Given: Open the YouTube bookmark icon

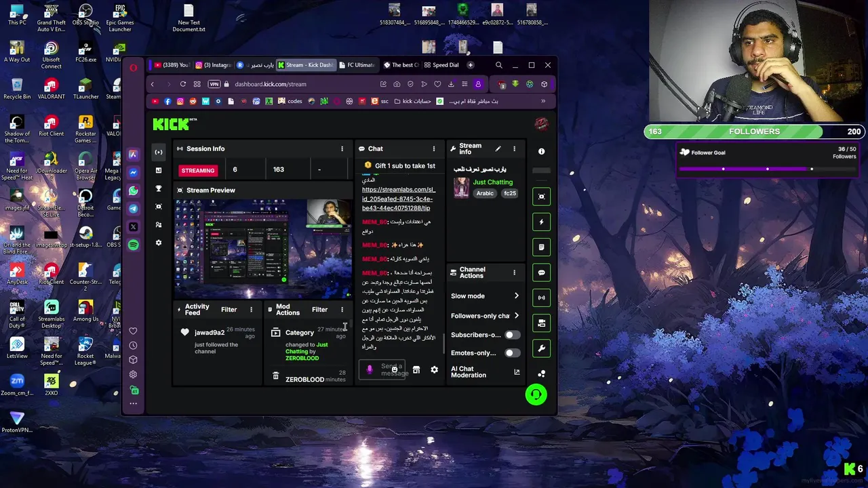Looking at the screenshot, I should tap(155, 101).
